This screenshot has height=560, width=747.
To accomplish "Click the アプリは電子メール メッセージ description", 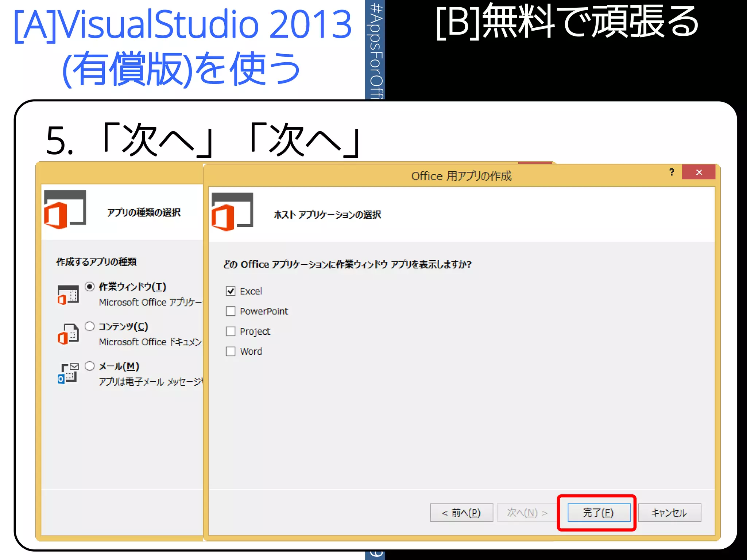I will click(x=151, y=382).
